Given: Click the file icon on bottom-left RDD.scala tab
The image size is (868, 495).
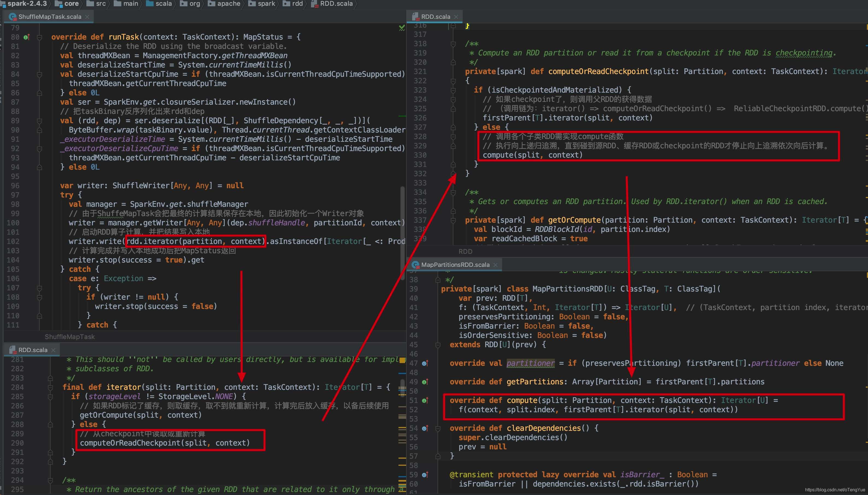Looking at the screenshot, I should [x=13, y=350].
